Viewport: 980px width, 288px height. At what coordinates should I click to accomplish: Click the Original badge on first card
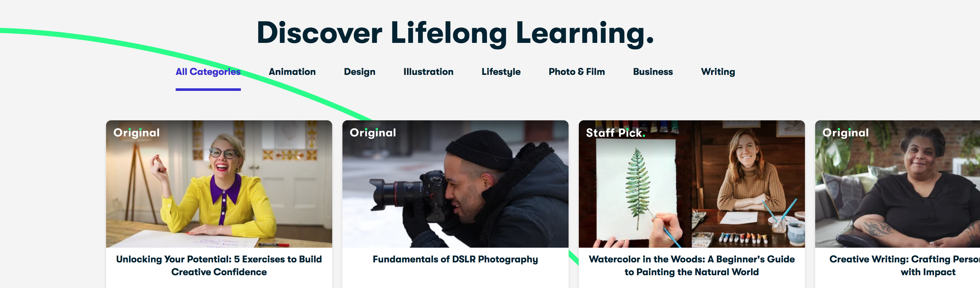pos(137,132)
